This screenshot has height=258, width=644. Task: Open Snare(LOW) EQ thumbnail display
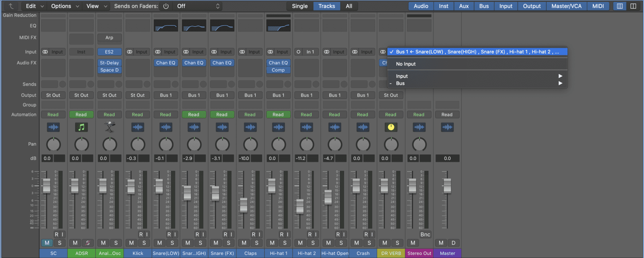166,26
